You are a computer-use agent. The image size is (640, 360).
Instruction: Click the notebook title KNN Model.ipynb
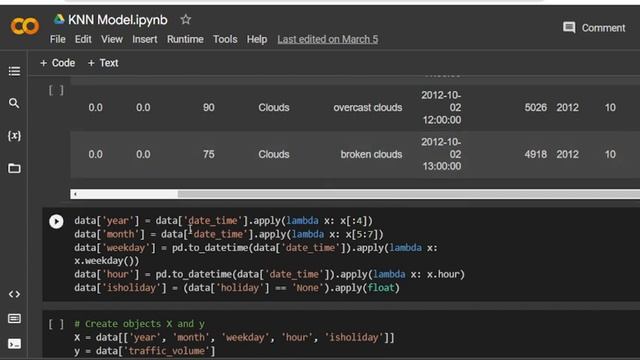pos(118,20)
